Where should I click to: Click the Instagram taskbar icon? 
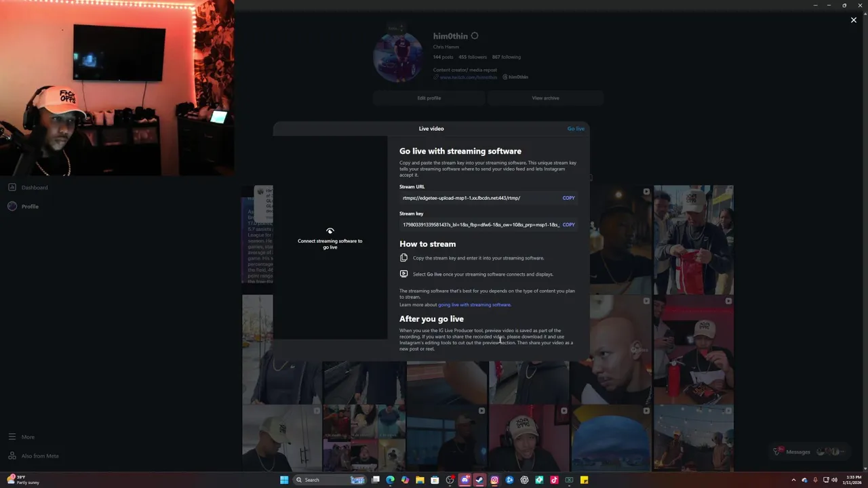(494, 480)
